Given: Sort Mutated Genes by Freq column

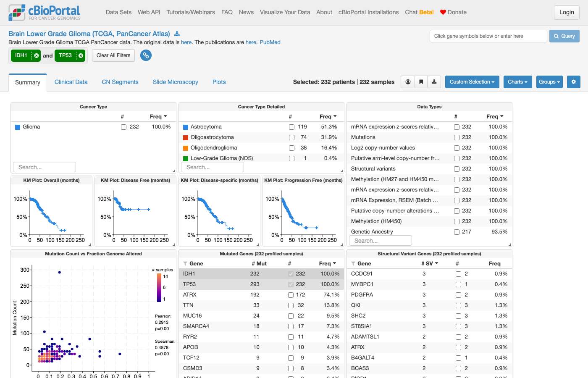Looking at the screenshot, I should click(328, 263).
